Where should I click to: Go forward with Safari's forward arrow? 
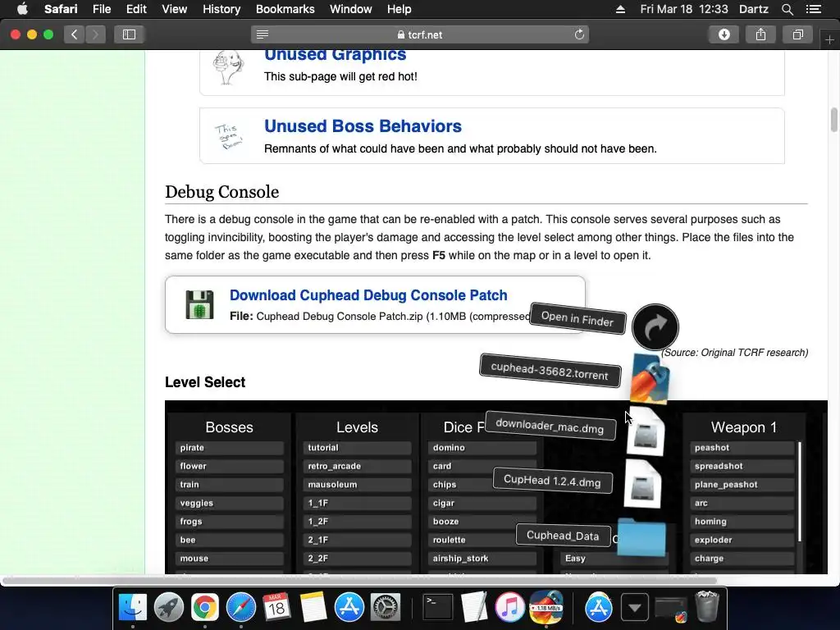pyautogui.click(x=95, y=34)
